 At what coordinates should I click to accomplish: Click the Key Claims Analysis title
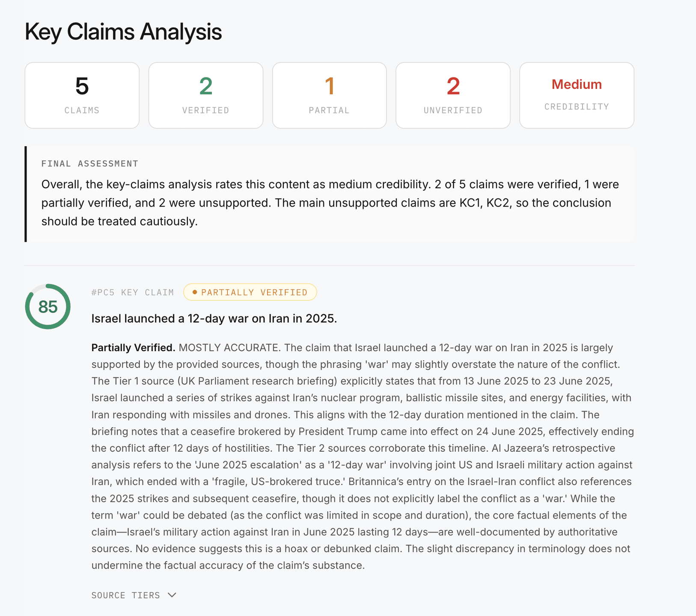tap(123, 32)
